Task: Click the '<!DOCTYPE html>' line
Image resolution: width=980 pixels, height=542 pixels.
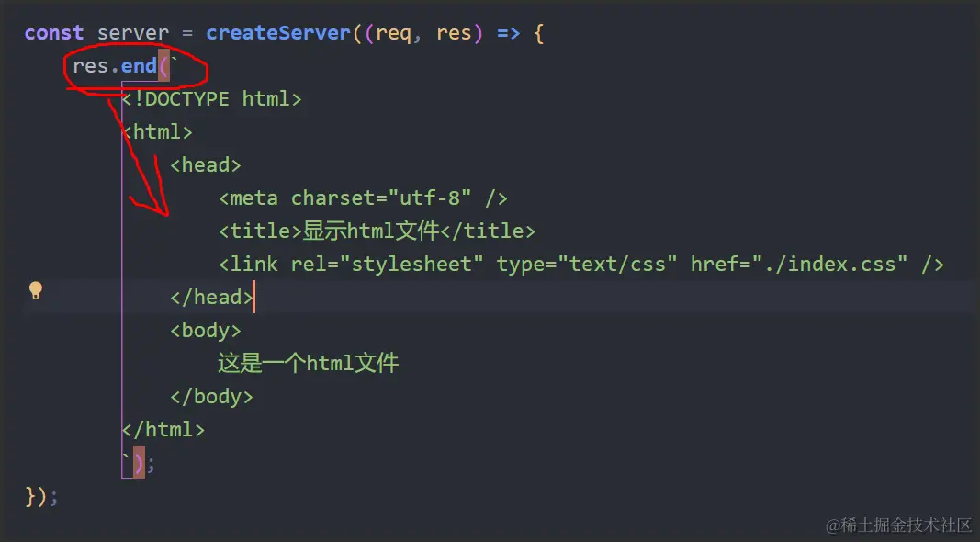Action: pyautogui.click(x=212, y=99)
